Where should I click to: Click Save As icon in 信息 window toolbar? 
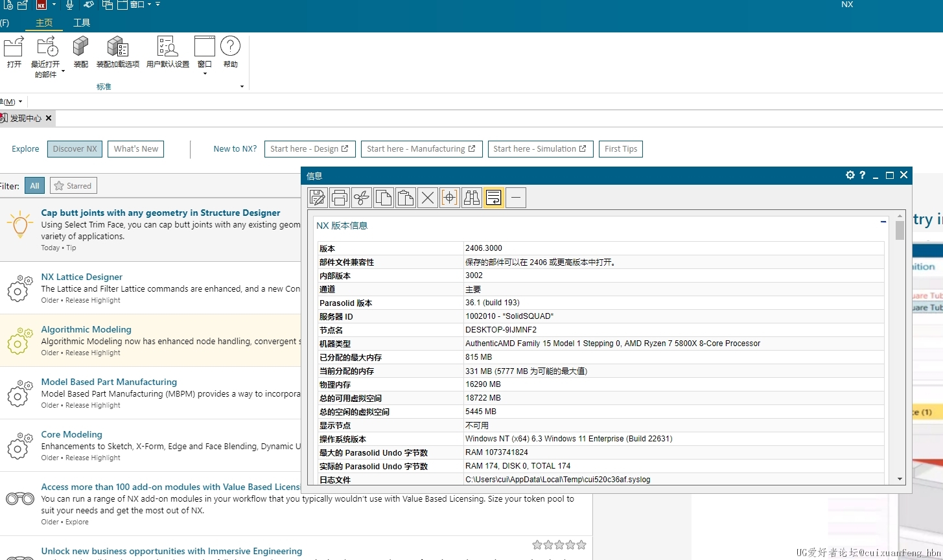(x=318, y=198)
